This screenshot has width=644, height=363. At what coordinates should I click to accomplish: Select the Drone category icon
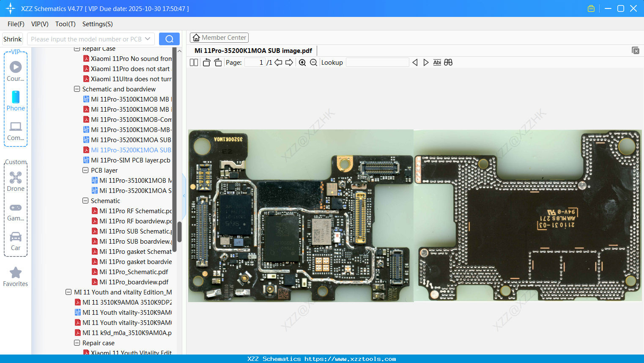pos(16,178)
